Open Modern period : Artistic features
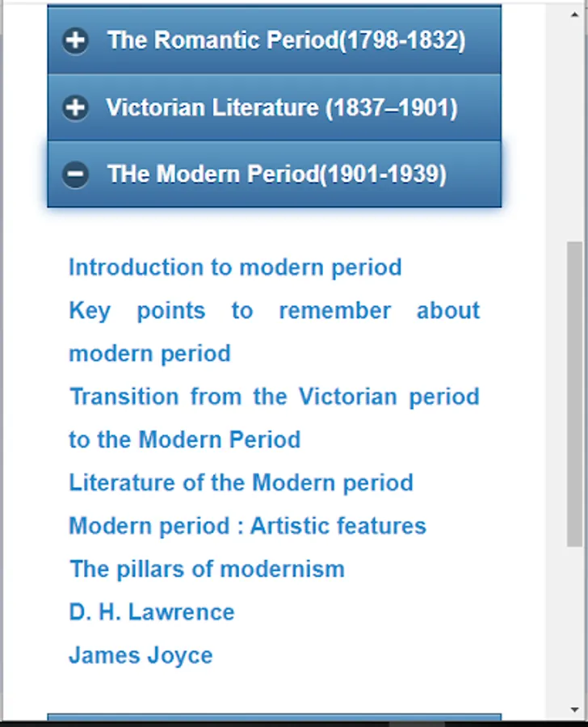The height and width of the screenshot is (727, 588). point(247,526)
